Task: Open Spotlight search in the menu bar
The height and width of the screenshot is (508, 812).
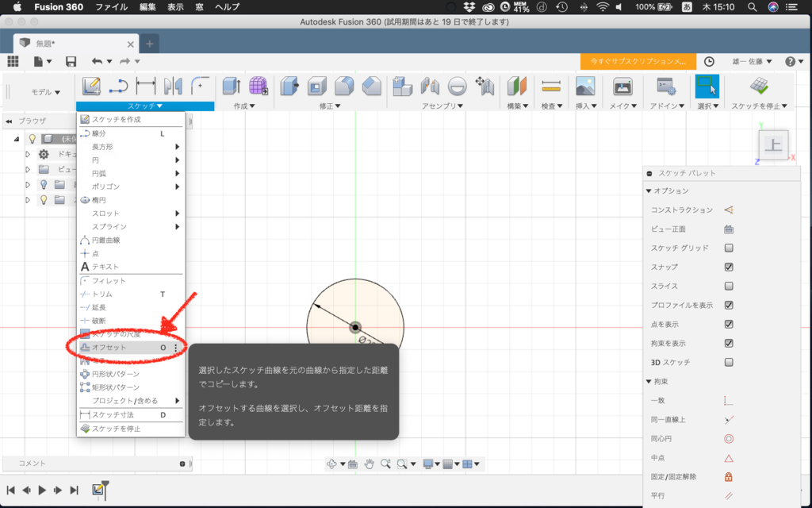Action: (x=752, y=6)
